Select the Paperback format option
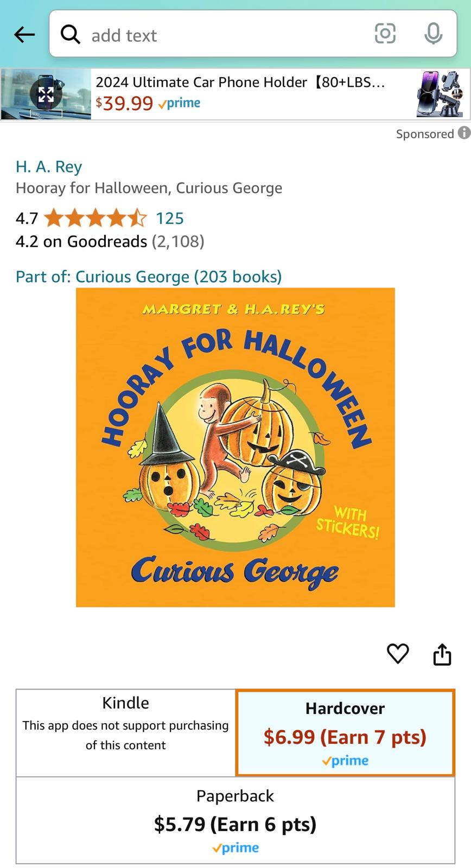471x868 pixels. click(235, 820)
